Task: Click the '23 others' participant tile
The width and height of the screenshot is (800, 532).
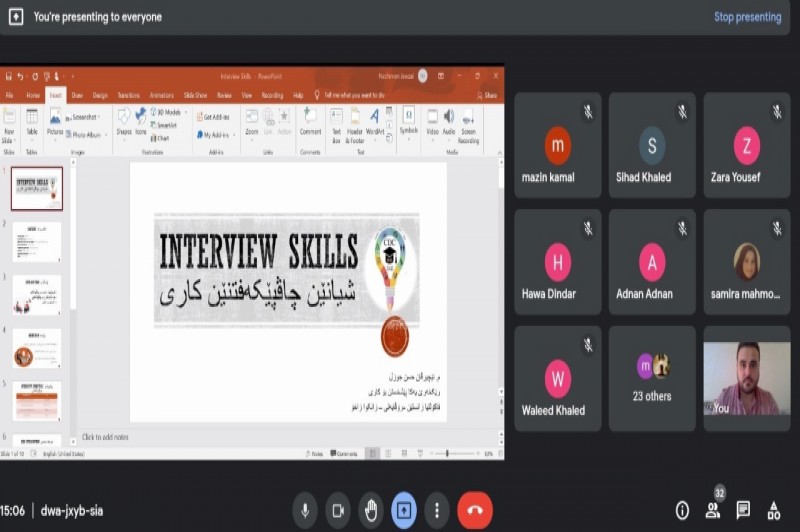Action: click(x=652, y=378)
